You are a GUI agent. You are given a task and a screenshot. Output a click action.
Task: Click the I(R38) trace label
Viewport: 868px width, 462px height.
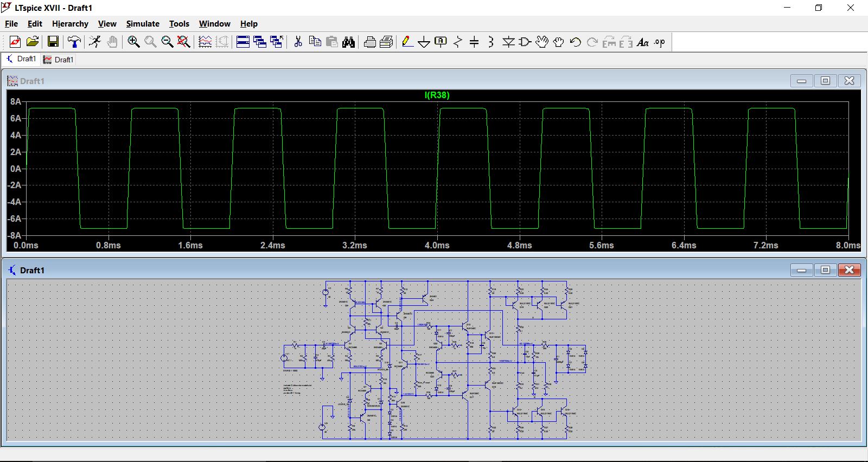pos(437,95)
